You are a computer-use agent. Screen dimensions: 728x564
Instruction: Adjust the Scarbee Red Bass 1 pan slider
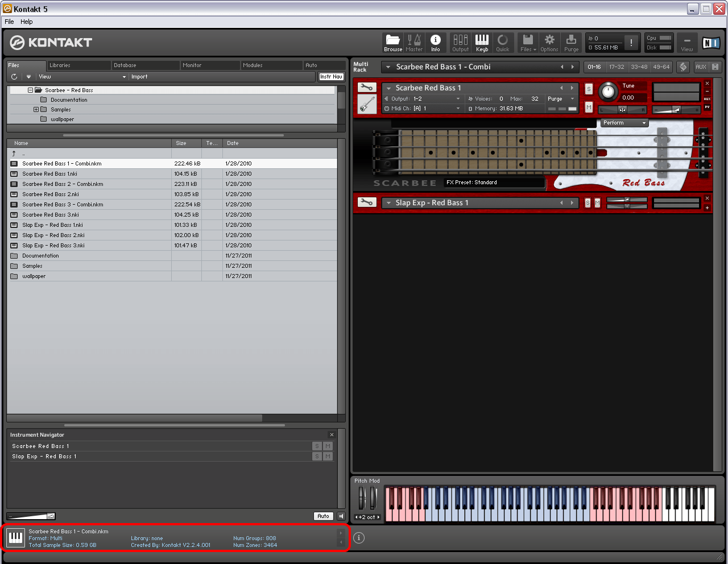pos(623,110)
